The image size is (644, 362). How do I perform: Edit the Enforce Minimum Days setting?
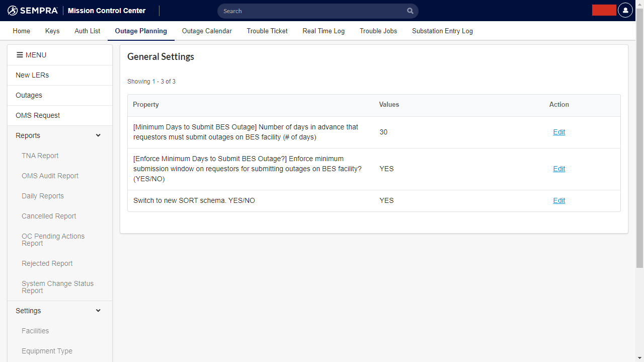[x=559, y=169]
